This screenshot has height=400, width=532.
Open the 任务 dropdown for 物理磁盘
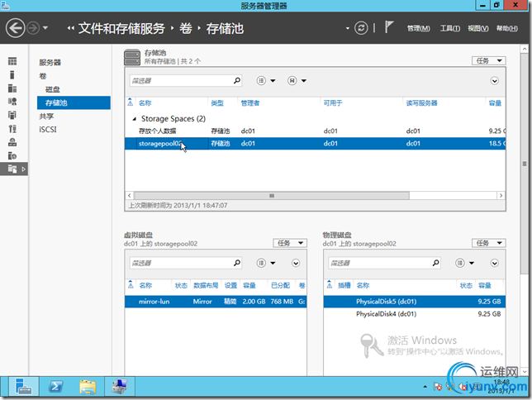(x=488, y=243)
